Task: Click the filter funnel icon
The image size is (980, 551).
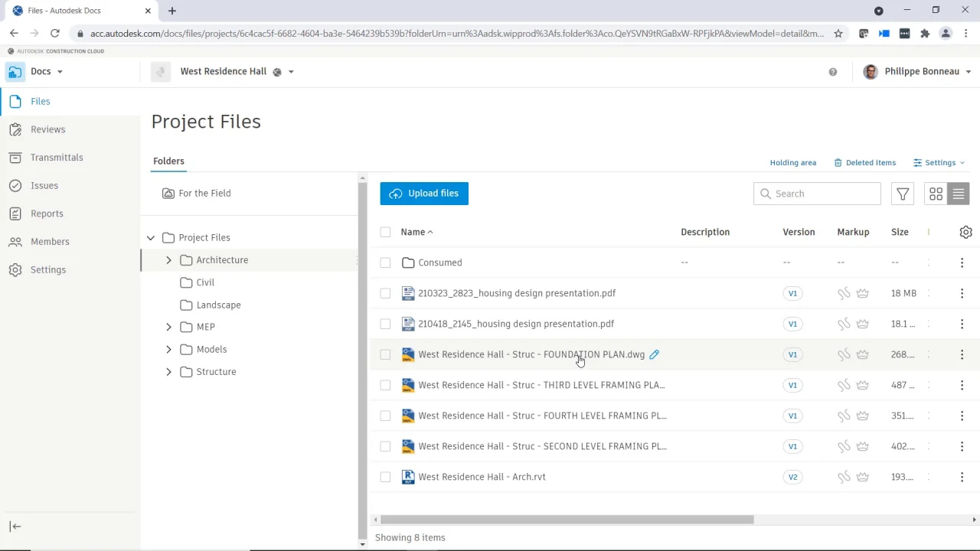Action: [x=903, y=194]
